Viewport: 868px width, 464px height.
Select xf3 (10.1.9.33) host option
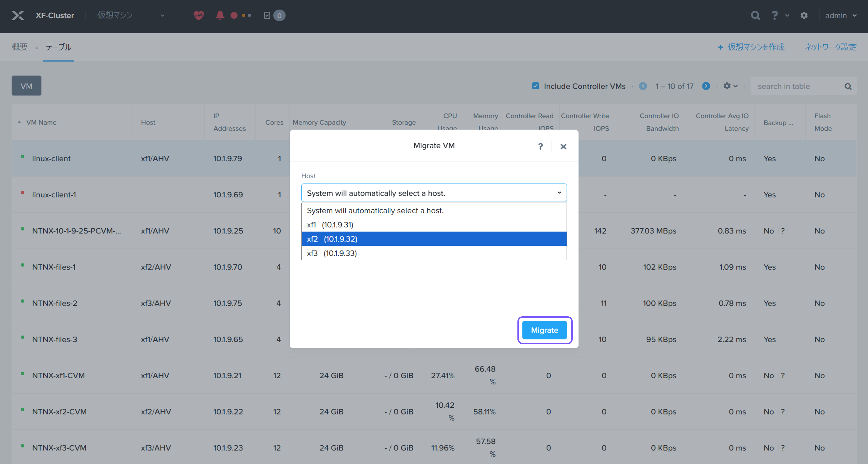(x=332, y=253)
